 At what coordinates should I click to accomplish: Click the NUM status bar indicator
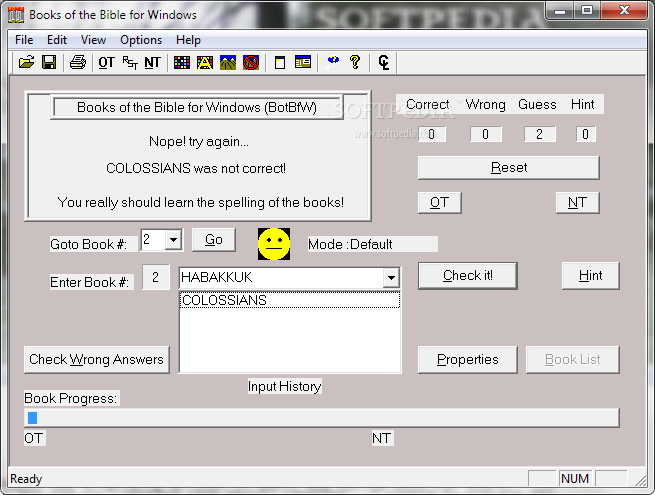[575, 479]
